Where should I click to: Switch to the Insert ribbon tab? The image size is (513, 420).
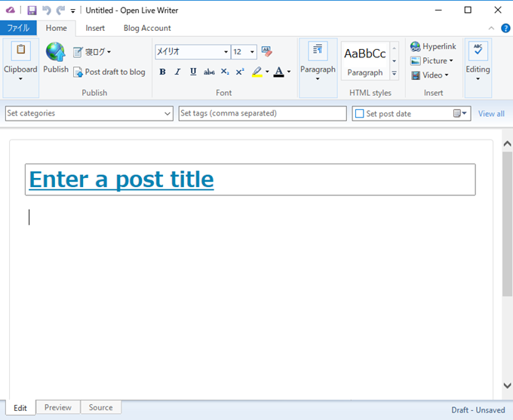(95, 28)
